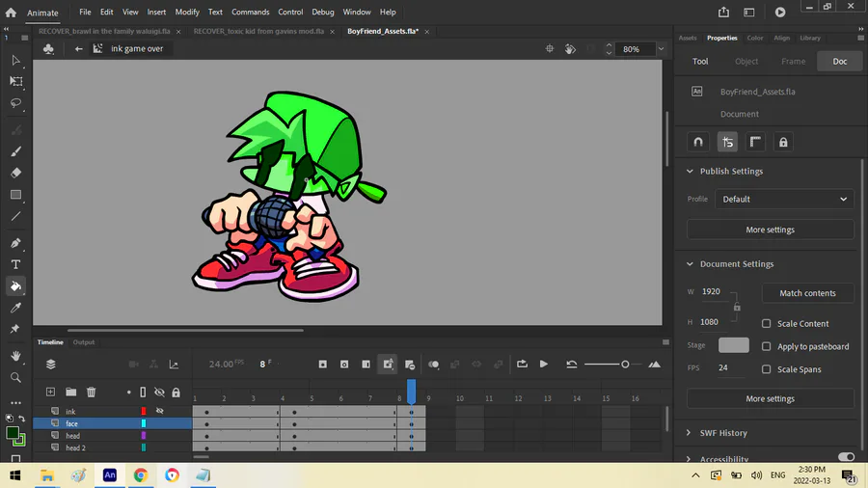This screenshot has height=488, width=868.
Task: Test movie with the title bar play button
Action: 780,13
